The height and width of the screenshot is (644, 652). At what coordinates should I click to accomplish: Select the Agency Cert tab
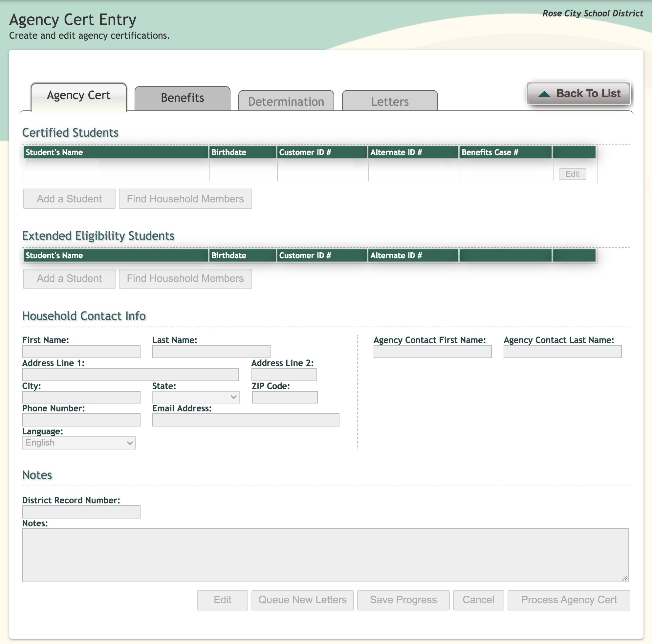(x=79, y=96)
